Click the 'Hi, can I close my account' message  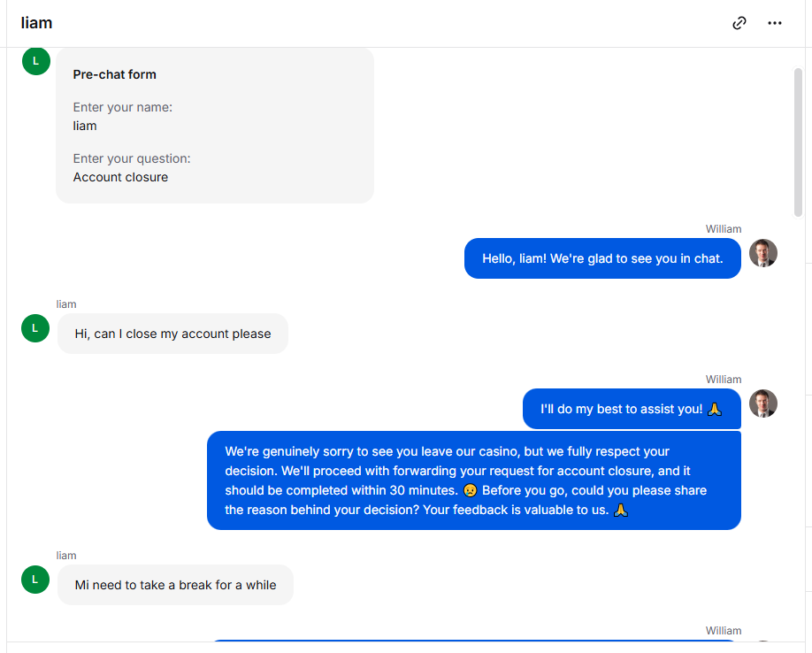(172, 334)
